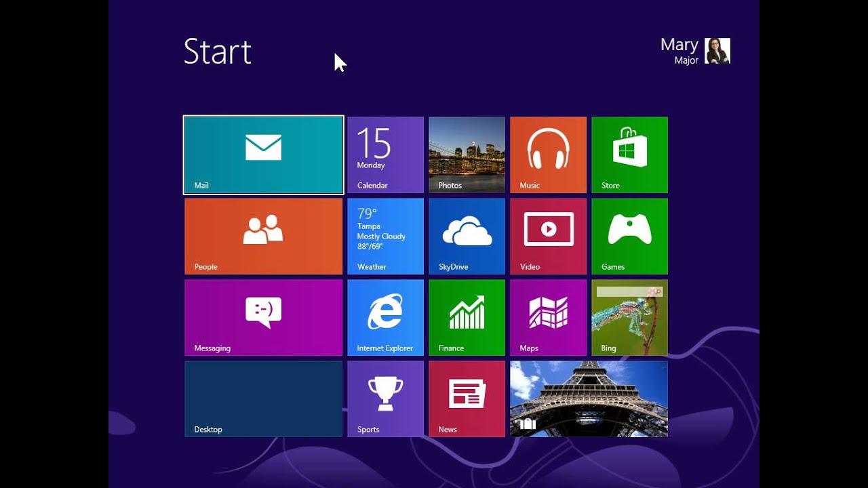Open the Messaging tile
Viewport: 868px width, 488px height.
coord(263,317)
